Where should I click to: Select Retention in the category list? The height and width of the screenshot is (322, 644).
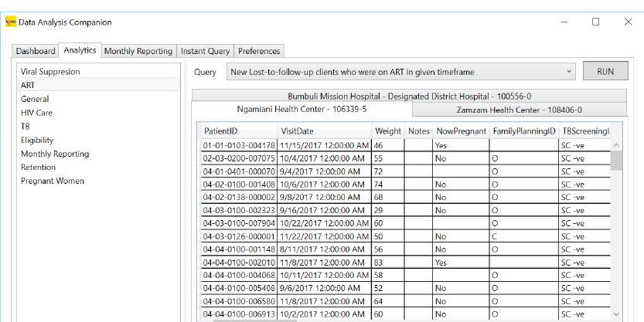[x=39, y=167]
